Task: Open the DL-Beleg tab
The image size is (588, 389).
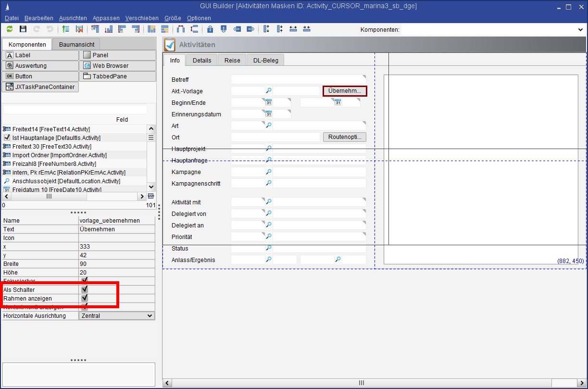Action: 265,60
